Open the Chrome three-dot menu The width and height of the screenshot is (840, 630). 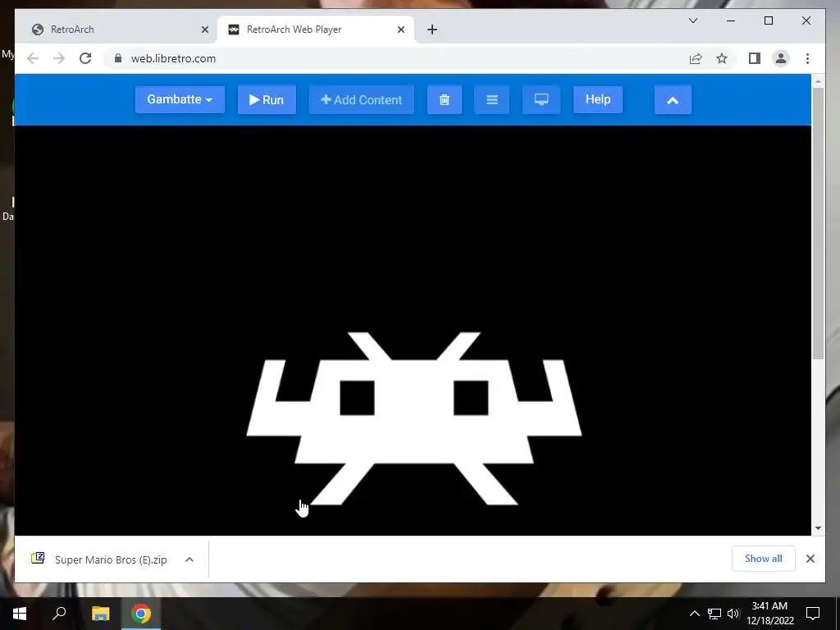(x=807, y=58)
